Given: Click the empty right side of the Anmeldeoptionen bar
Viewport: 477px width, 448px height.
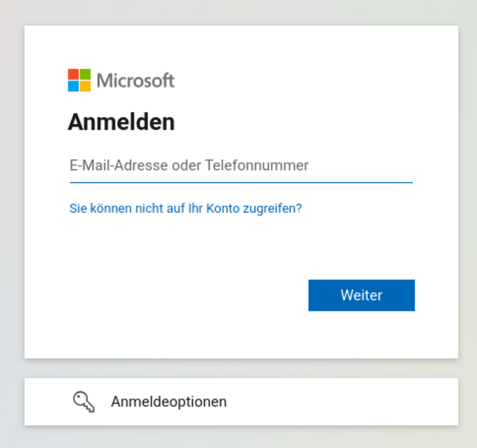Looking at the screenshot, I should click(x=360, y=402).
